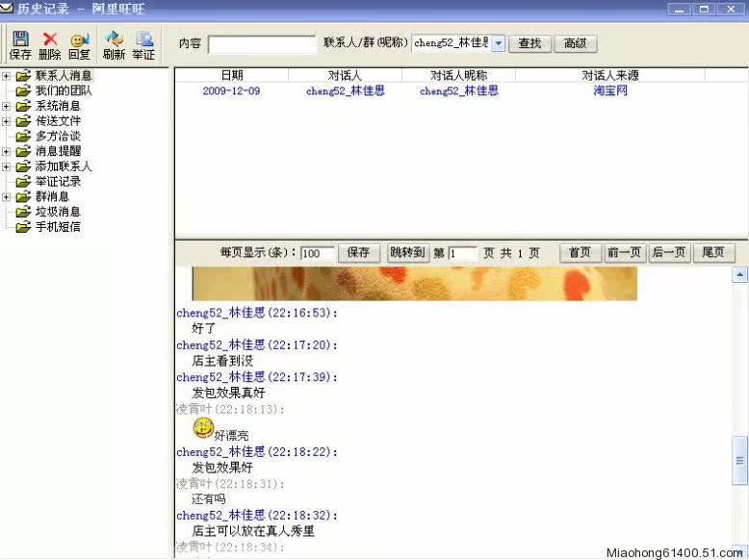Click the page number field showing 1
Image resolution: width=749 pixels, height=560 pixels.
(462, 253)
